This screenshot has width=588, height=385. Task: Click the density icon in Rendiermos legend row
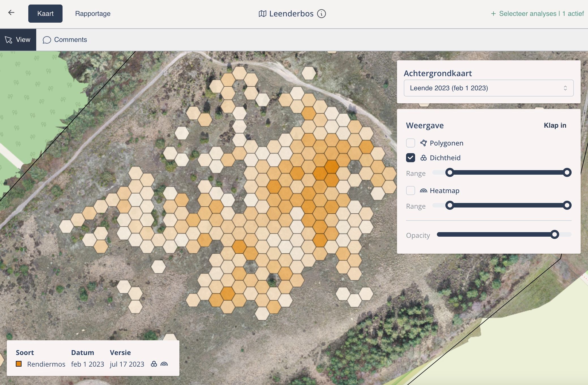[154, 364]
